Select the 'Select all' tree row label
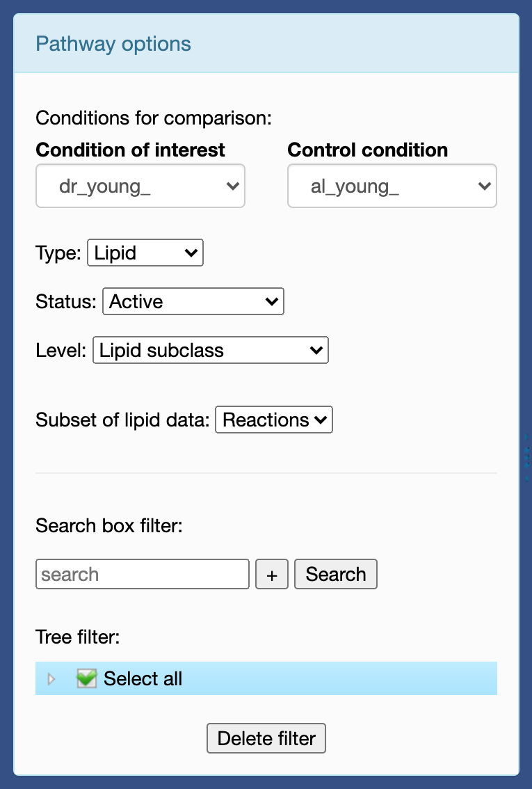 tap(143, 679)
